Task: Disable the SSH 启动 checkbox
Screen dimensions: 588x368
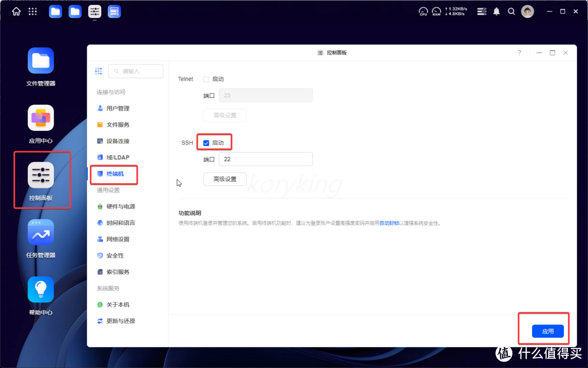Action: pos(206,142)
